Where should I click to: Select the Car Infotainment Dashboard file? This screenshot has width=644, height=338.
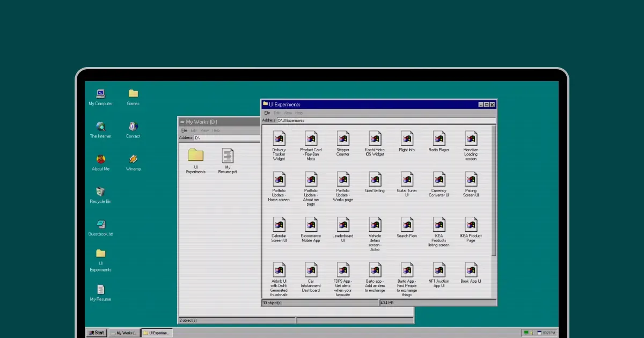pyautogui.click(x=311, y=277)
